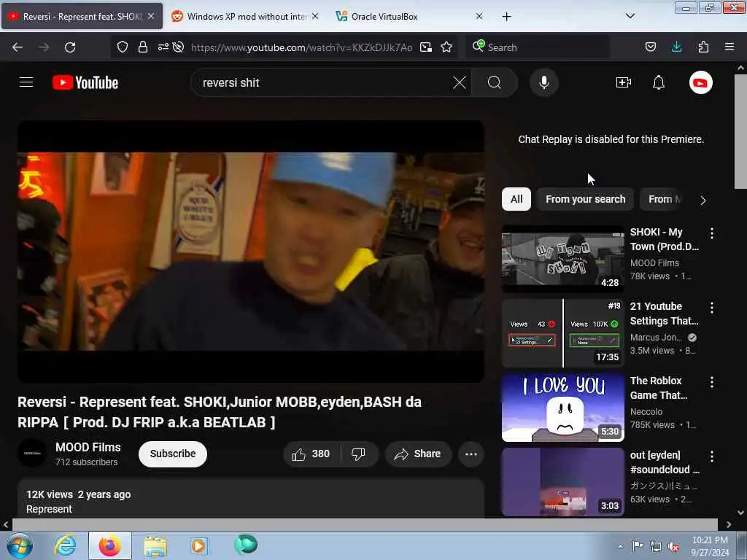Viewport: 747px width, 560px height.
Task: Open Firefox downloads panel
Action: tap(676, 47)
